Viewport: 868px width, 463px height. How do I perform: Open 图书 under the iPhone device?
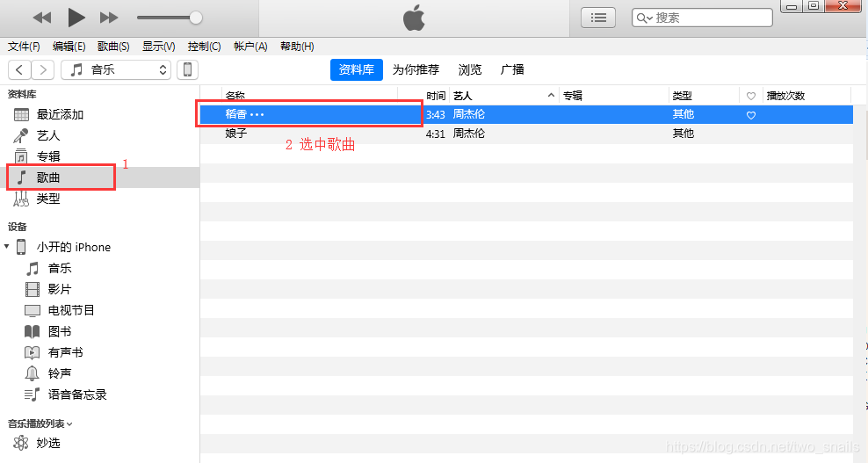click(60, 332)
